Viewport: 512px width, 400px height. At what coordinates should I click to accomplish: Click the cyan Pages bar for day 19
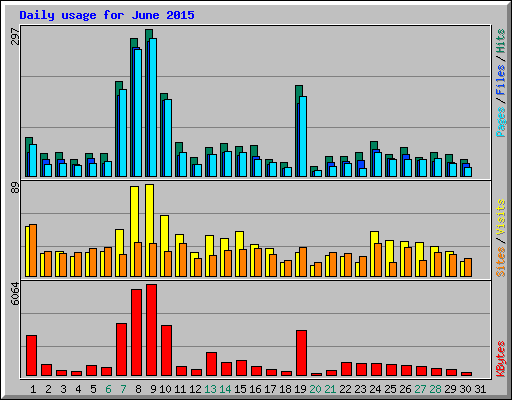[x=303, y=136]
